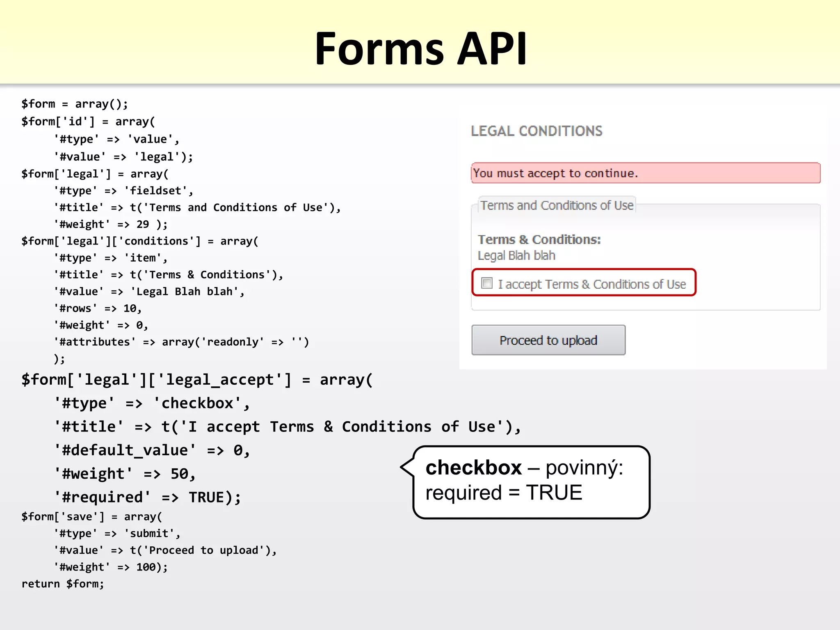Image resolution: width=840 pixels, height=630 pixels.
Task: Click the 'I accept Terms & Conditions of Use' label
Action: pos(591,284)
